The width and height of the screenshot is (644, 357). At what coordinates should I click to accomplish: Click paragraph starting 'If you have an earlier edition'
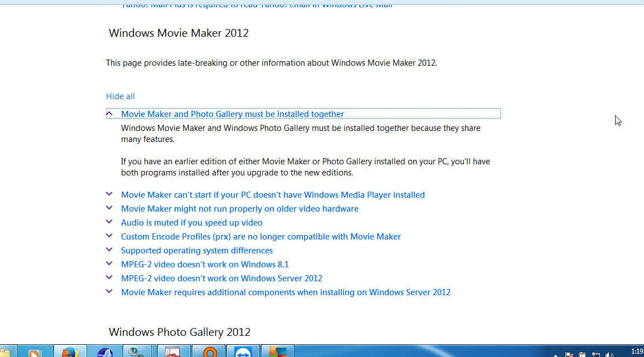click(305, 167)
